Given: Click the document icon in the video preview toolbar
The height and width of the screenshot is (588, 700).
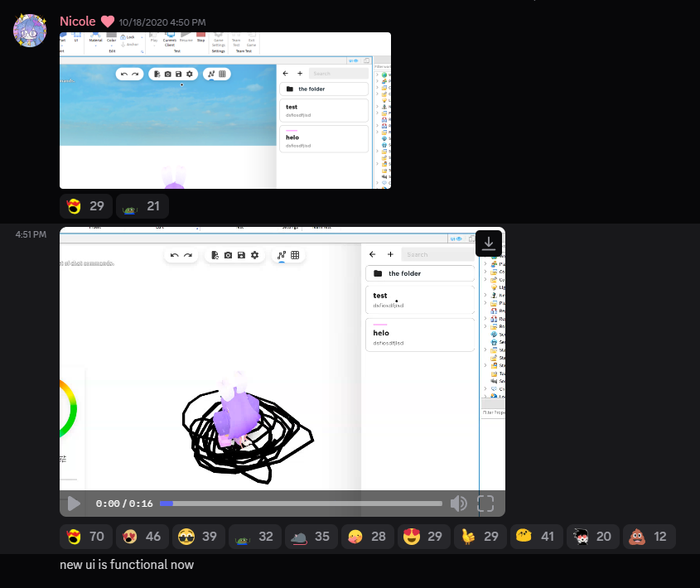Looking at the screenshot, I should pyautogui.click(x=215, y=255).
